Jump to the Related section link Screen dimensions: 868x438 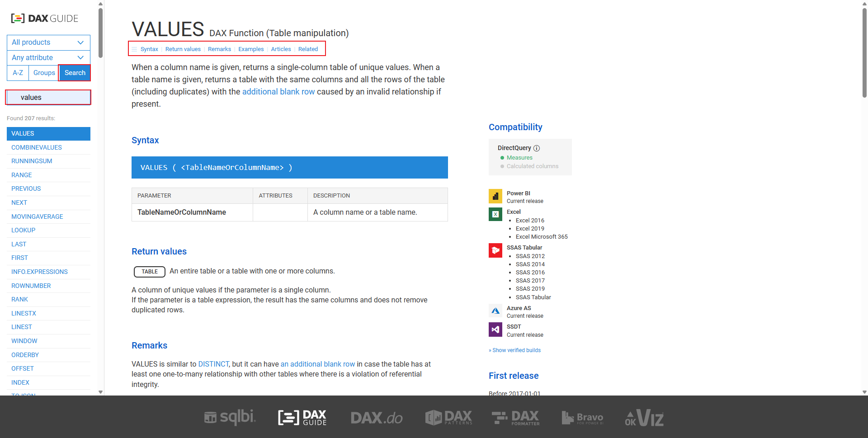point(308,49)
